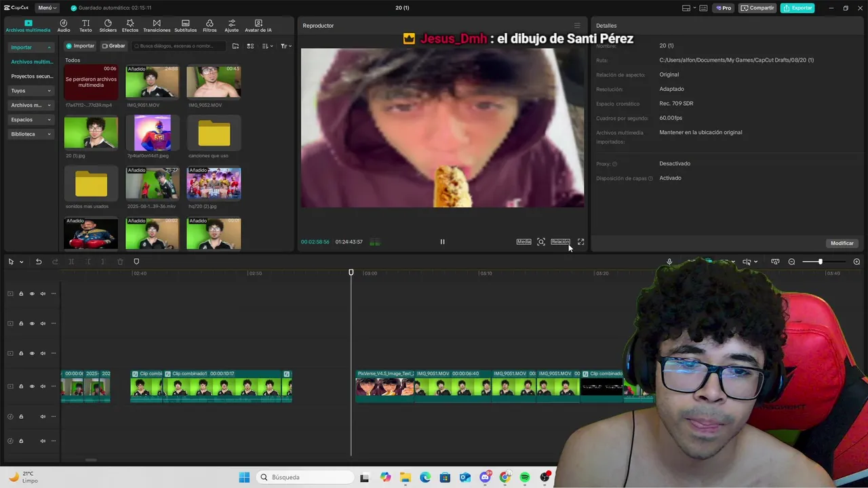Click the timeline horizontal scrollbar
Image resolution: width=868 pixels, height=488 pixels.
pyautogui.click(x=91, y=460)
